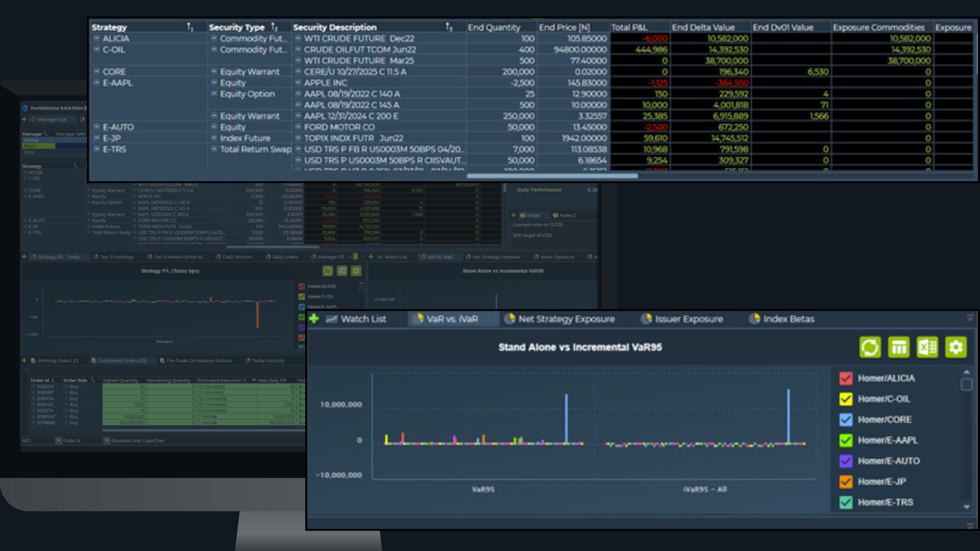Click the Watch List chart icon

pos(332,319)
